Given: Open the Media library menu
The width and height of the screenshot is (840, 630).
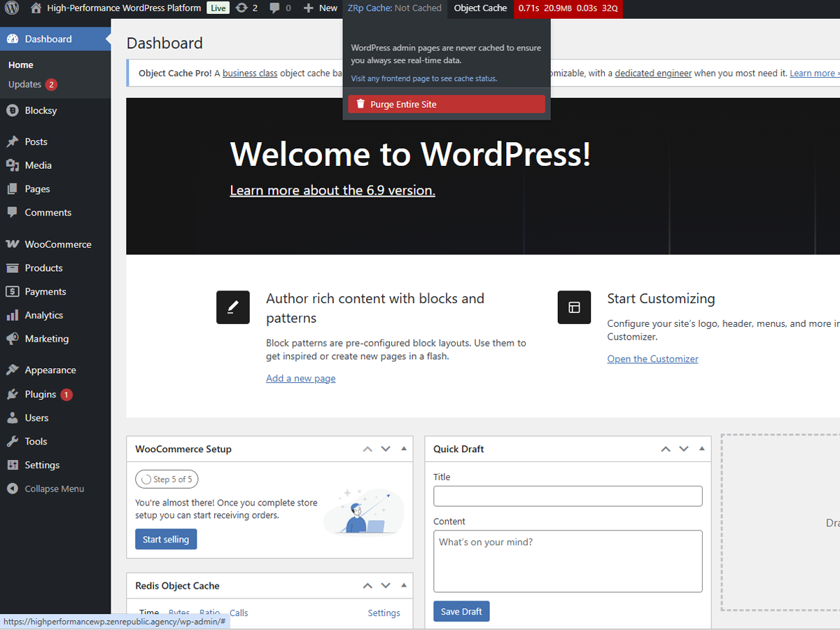Looking at the screenshot, I should coord(38,165).
